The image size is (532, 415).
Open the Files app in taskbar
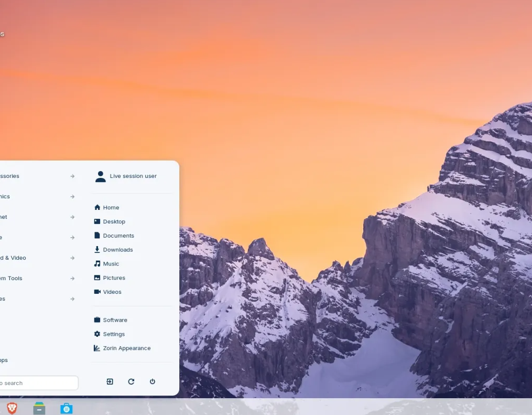pos(39,408)
